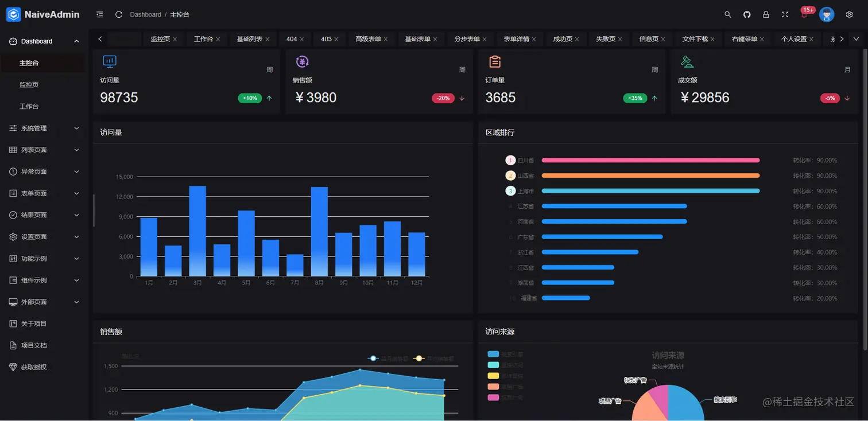The image size is (868, 421).
Task: Click the refresh page icon
Action: 119,14
